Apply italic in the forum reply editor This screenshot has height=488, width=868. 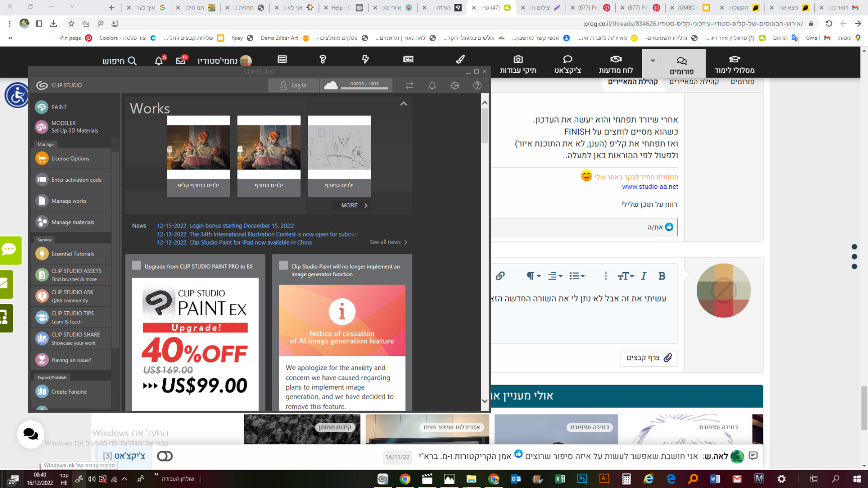click(x=643, y=276)
